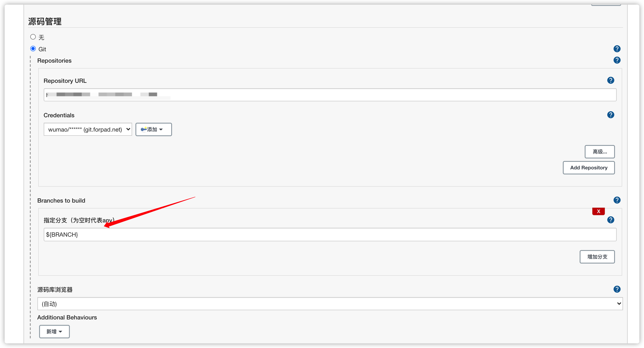Select the Git radio button
The width and height of the screenshot is (644, 348).
(x=33, y=48)
